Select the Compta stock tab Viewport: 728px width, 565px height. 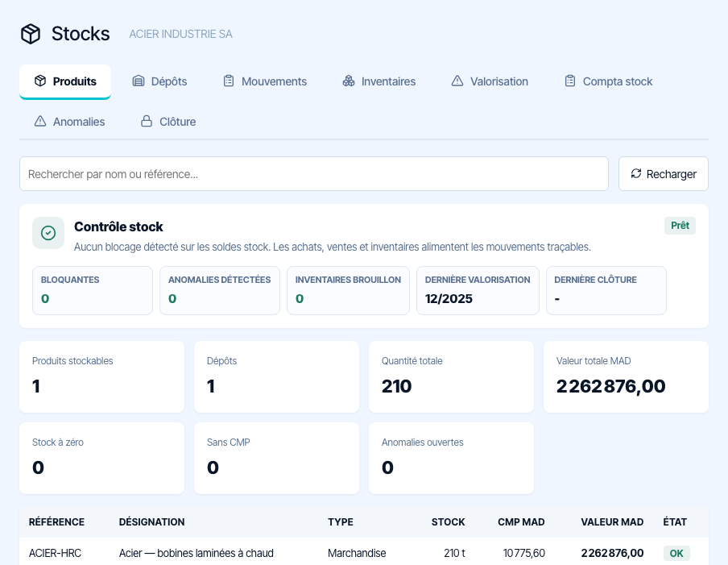coord(609,81)
